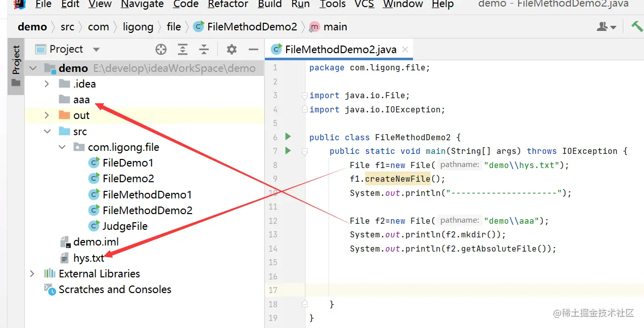Click the run gutter icon beside class declaration
Screen dimensions: 644x328
[288, 137]
